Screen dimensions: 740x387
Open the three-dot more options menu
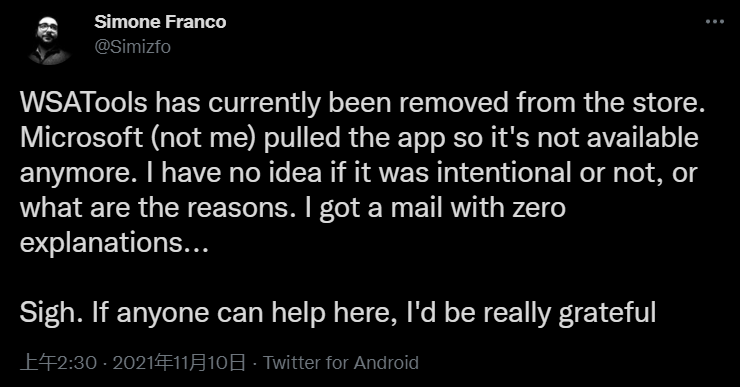715,21
